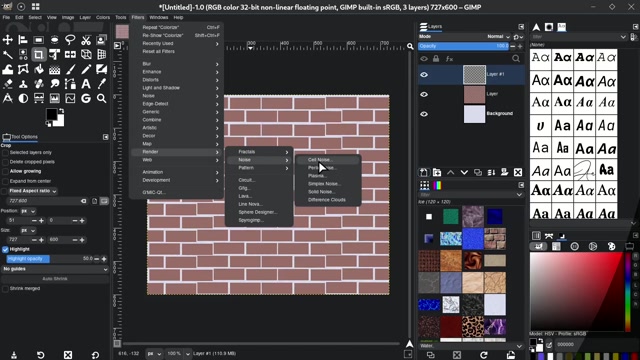Select the Pencil tool

tap(86, 69)
